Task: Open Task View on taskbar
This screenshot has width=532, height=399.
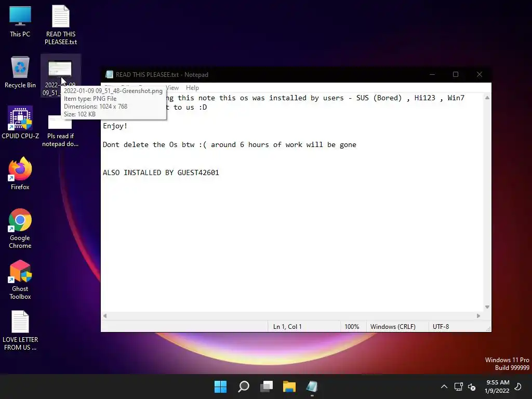Action: [267, 387]
